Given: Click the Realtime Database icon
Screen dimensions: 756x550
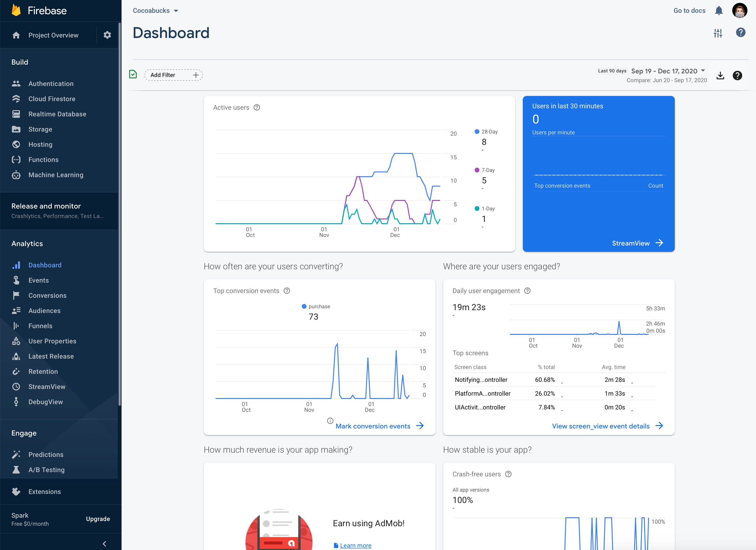Looking at the screenshot, I should (x=16, y=114).
